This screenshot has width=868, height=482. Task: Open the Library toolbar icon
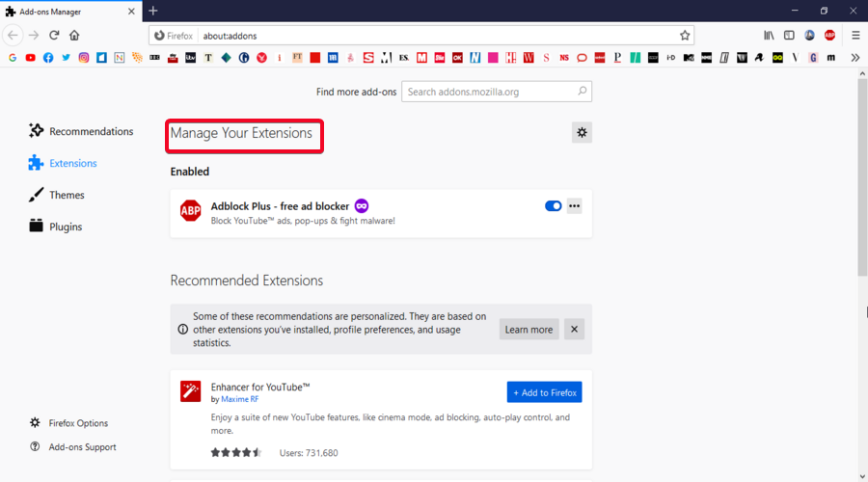pyautogui.click(x=769, y=36)
